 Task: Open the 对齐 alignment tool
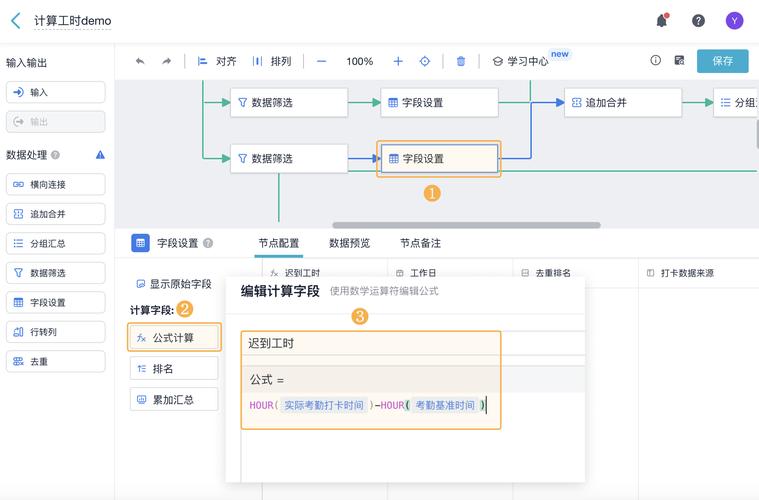point(217,61)
